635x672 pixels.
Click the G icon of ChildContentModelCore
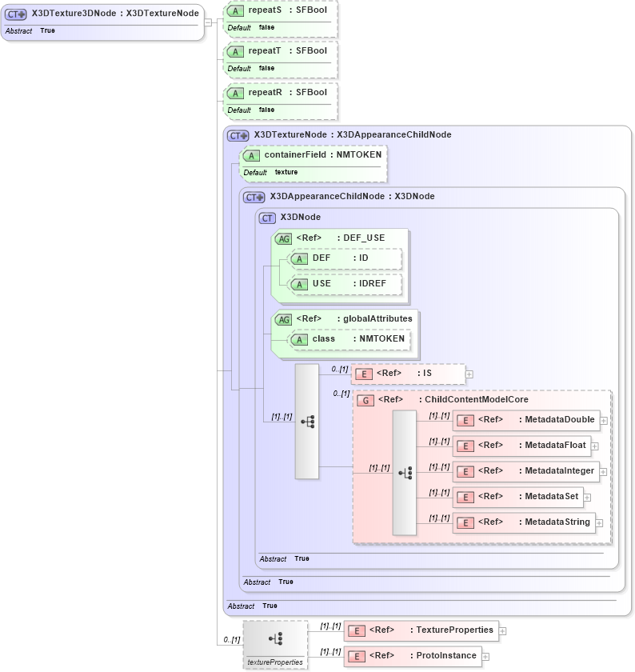coord(365,401)
